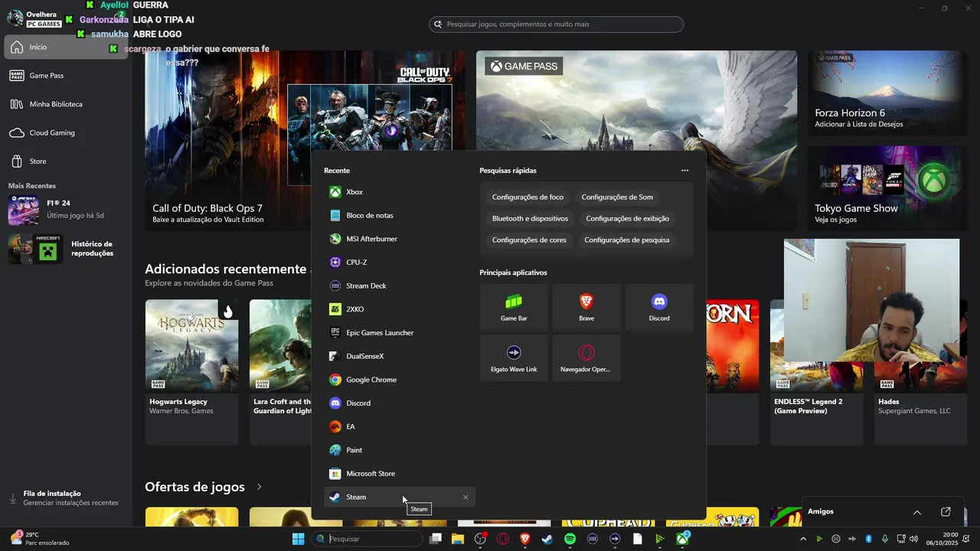Open F1 24 in recent games
Screen dimensions: 980x551
[x=66, y=210]
